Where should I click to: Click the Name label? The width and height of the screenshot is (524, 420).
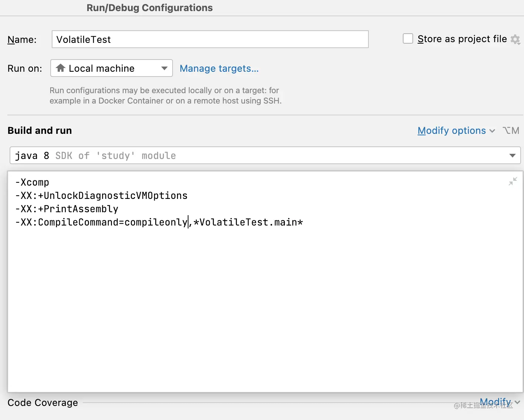22,40
